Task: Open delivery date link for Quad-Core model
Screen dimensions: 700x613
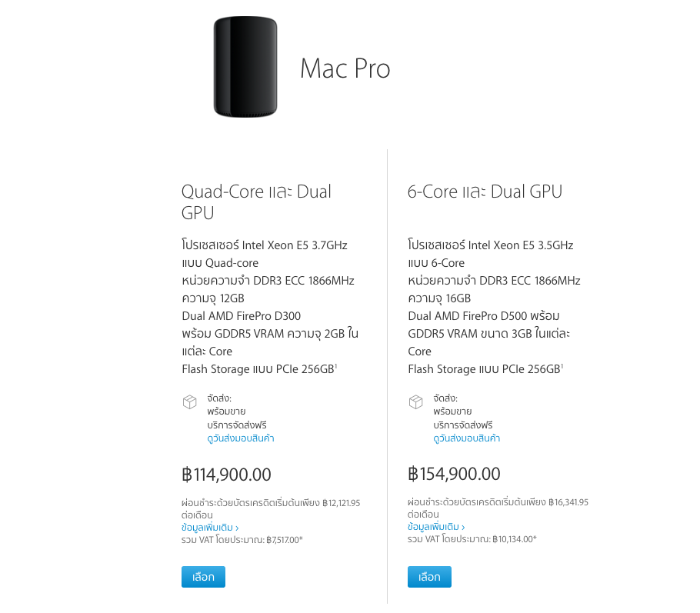Action: [241, 438]
